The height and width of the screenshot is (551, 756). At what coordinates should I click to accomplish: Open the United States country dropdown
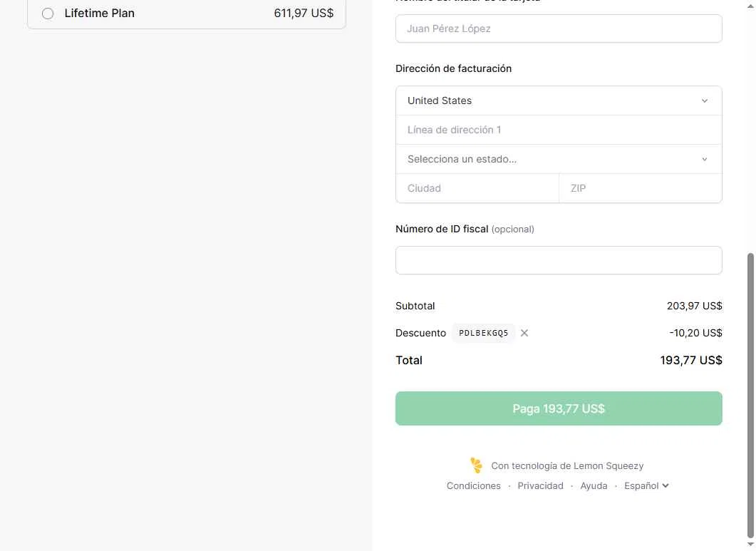click(559, 101)
